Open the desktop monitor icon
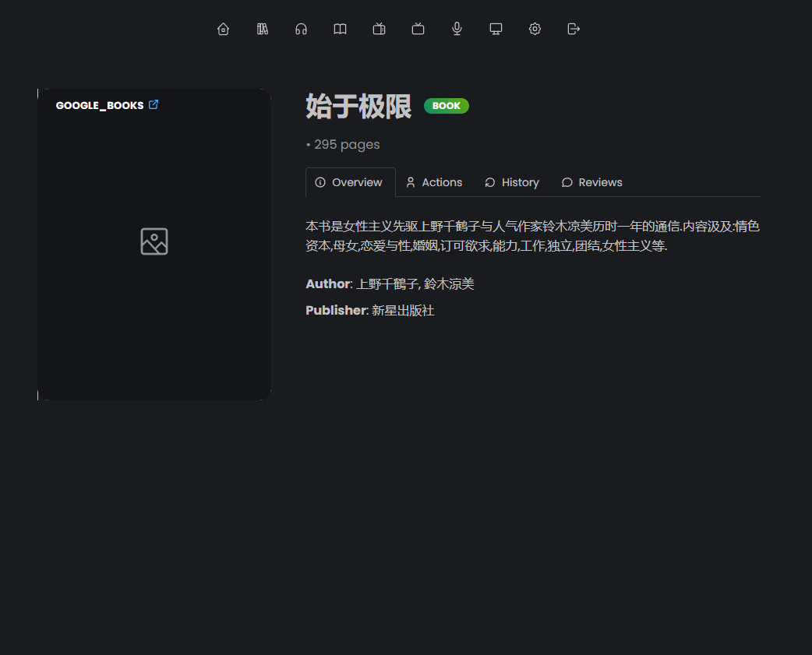812x655 pixels. pyautogui.click(x=496, y=29)
